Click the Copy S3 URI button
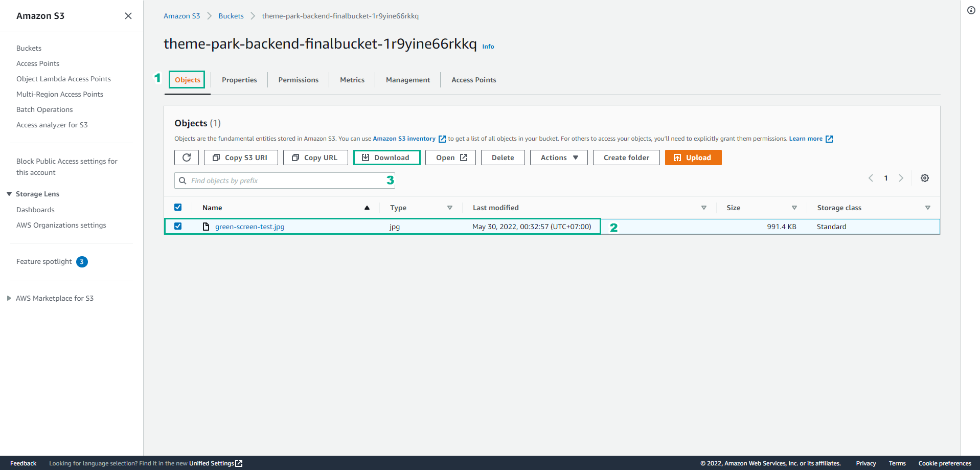The width and height of the screenshot is (980, 470). coord(241,158)
